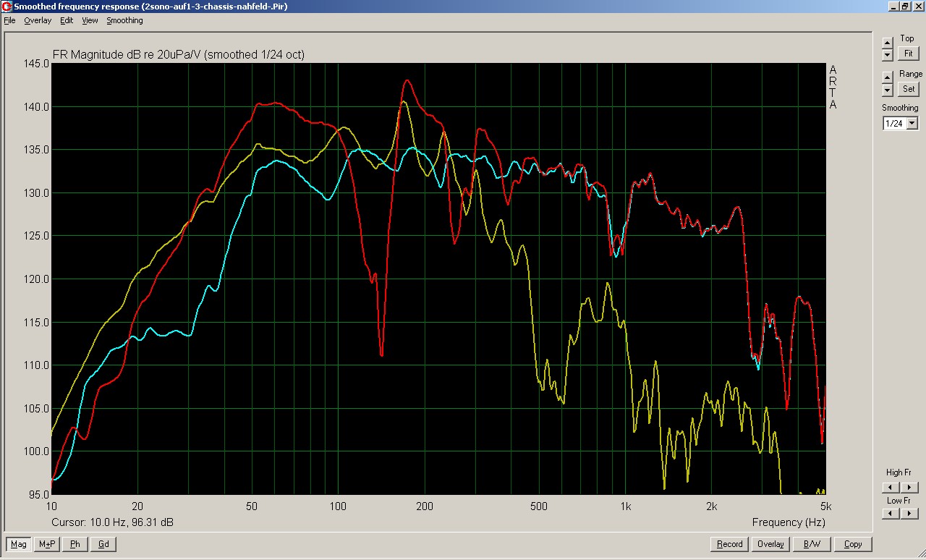Image resolution: width=926 pixels, height=560 pixels.
Task: Select the Gd group delay view
Action: [x=103, y=544]
